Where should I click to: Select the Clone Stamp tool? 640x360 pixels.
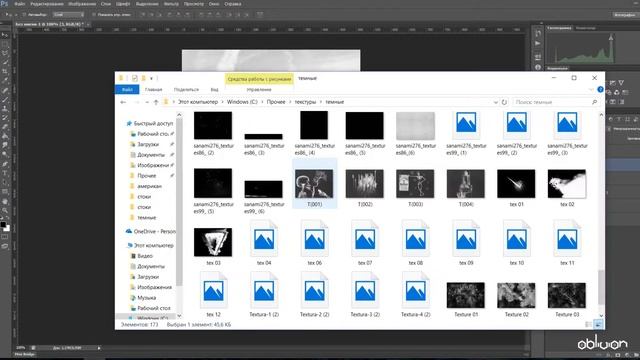tap(5, 109)
